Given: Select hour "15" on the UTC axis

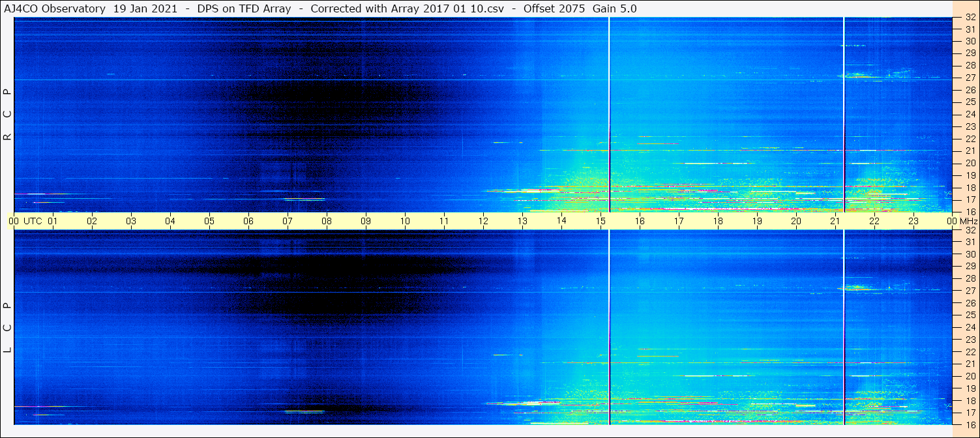Looking at the screenshot, I should [x=601, y=221].
